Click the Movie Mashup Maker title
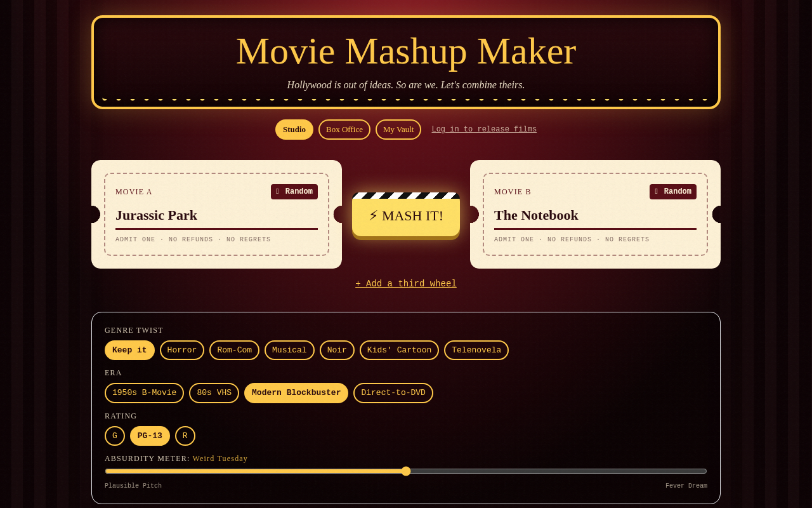Viewport: 812px width, 508px height. (x=406, y=51)
